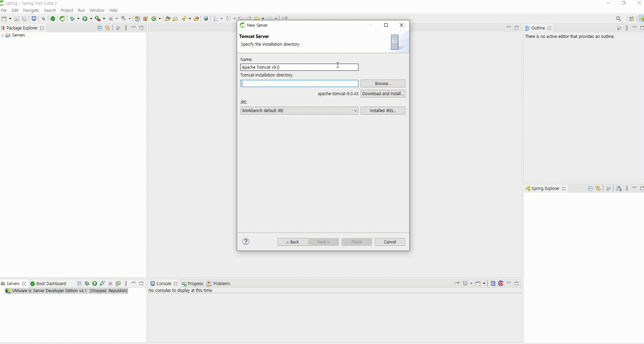
Task: Switch to the Problems tab
Action: coord(218,284)
